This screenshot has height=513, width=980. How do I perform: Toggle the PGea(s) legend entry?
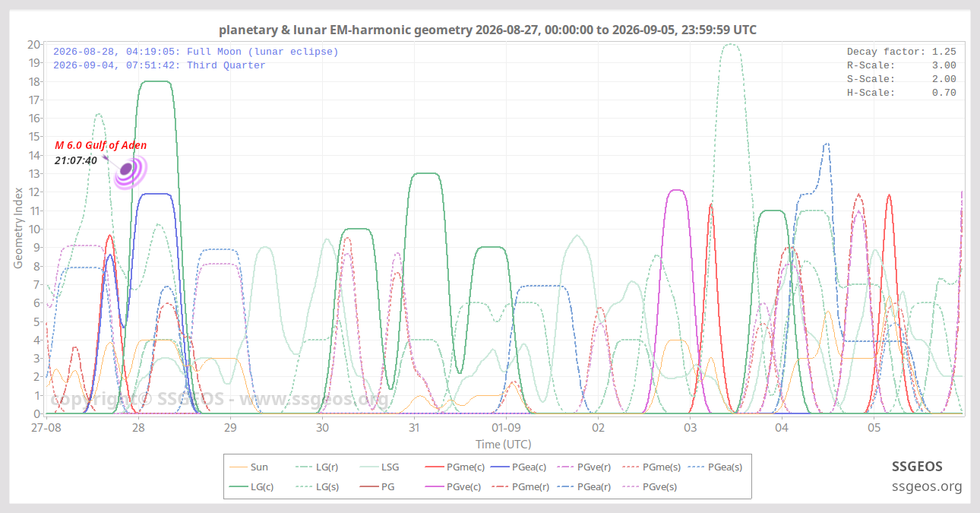(x=714, y=467)
